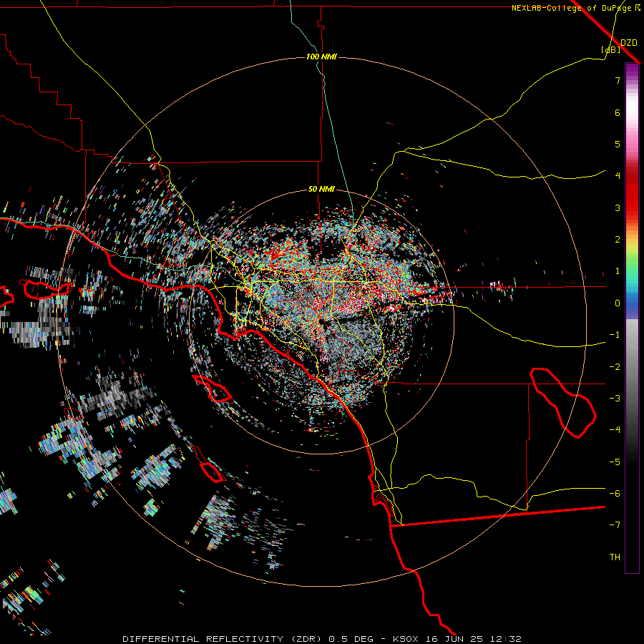Viewport: 644px width, 644px height.
Task: Click the -1 dB scale value
Action: [615, 335]
